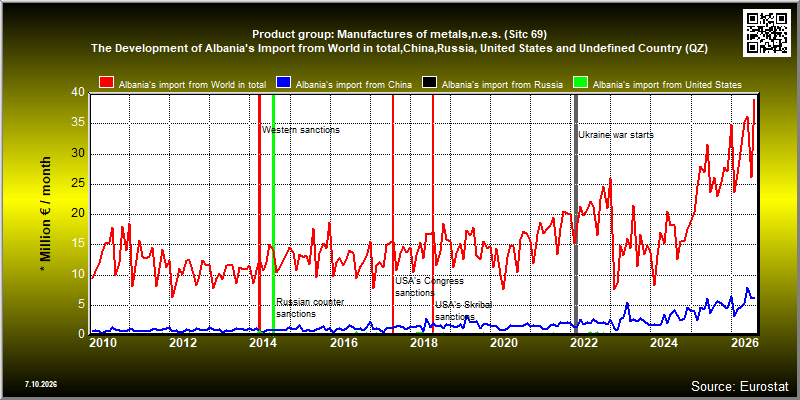
Task: Click the x-axis label 2016
Action: (x=343, y=342)
